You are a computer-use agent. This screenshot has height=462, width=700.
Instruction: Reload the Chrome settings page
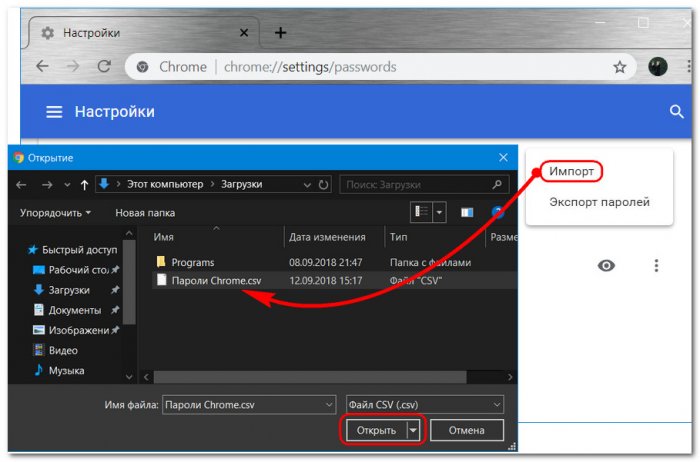[104, 67]
